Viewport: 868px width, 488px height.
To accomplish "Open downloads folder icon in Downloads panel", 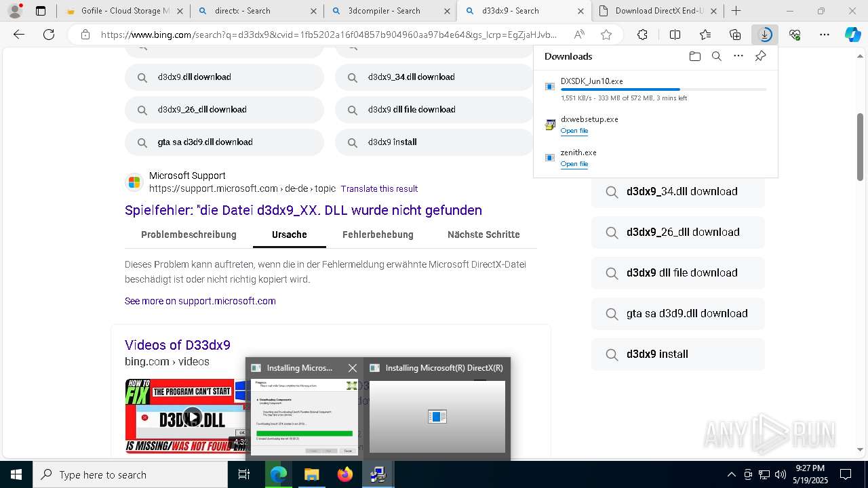I will 694,56.
